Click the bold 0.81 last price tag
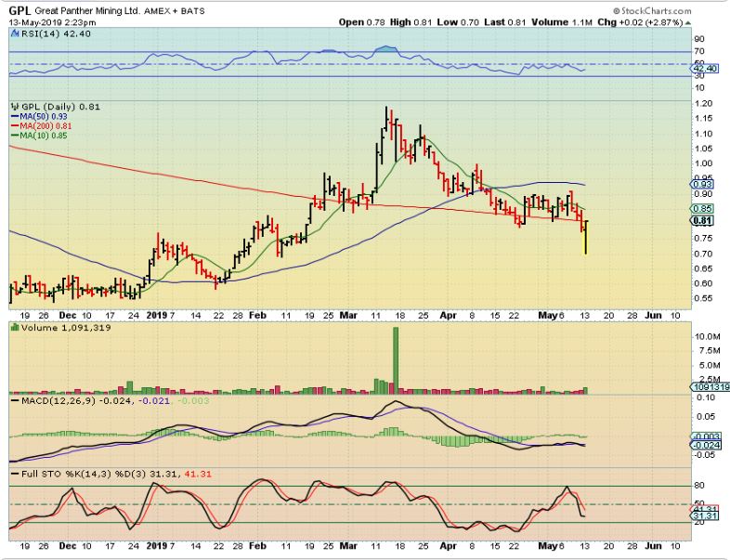The width and height of the screenshot is (730, 560). 703,221
